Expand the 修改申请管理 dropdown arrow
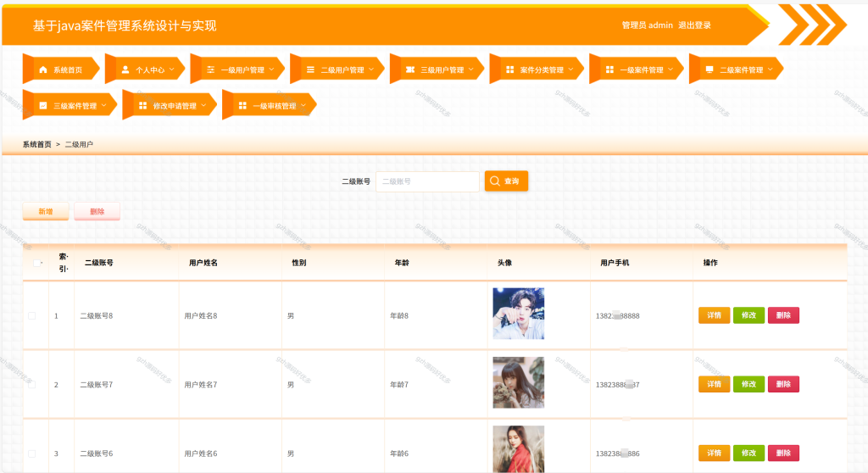The width and height of the screenshot is (868, 473). tap(203, 105)
